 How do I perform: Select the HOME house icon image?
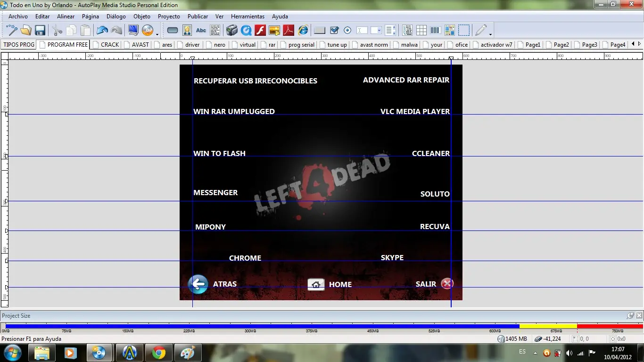pos(316,284)
